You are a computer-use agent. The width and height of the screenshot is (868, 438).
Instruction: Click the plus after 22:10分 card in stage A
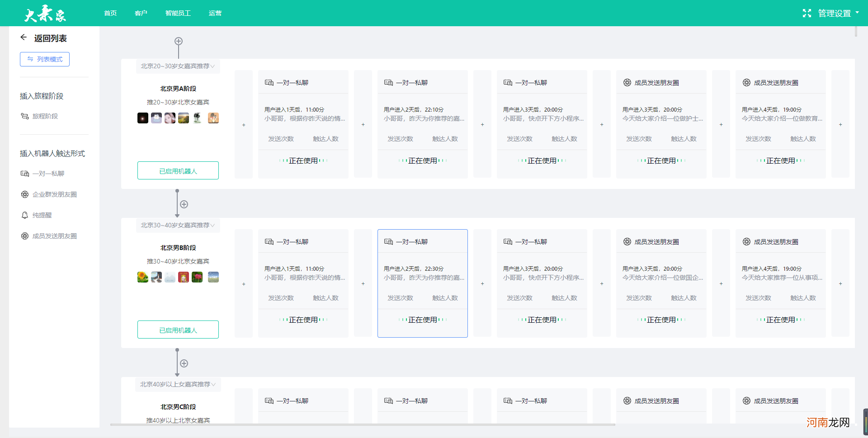pos(482,124)
